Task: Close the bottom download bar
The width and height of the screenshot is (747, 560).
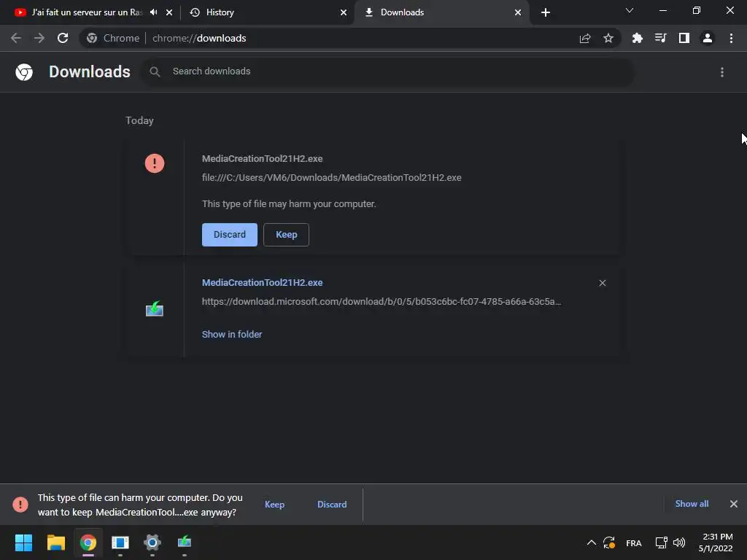Action: tap(734, 504)
